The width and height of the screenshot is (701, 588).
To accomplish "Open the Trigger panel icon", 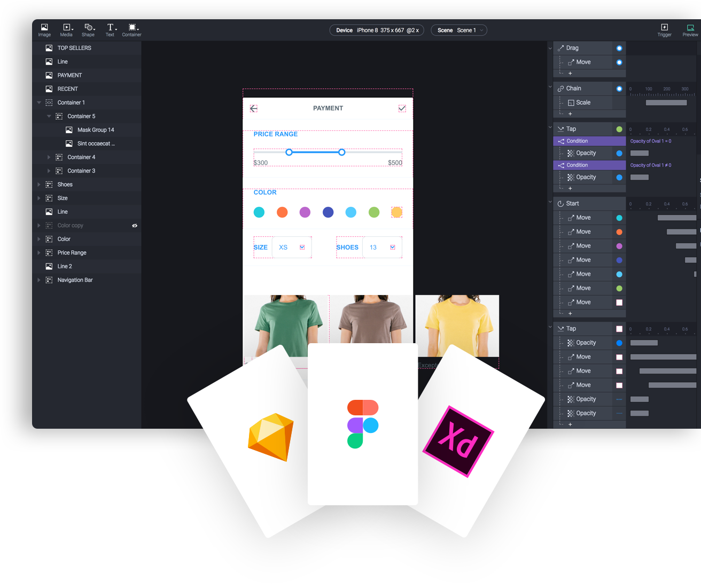I will 665,30.
